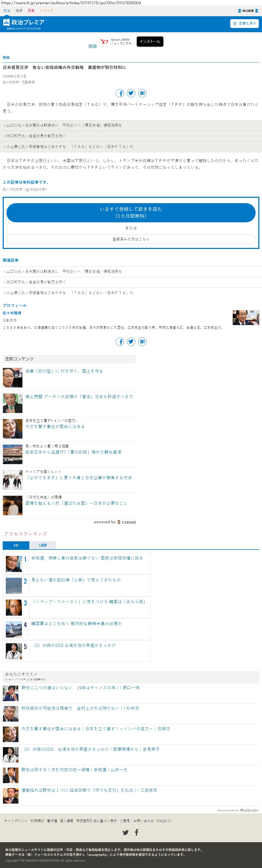The height and width of the screenshot is (868, 262).
Task: Open footer Facebook icon
Action: [x=136, y=833]
